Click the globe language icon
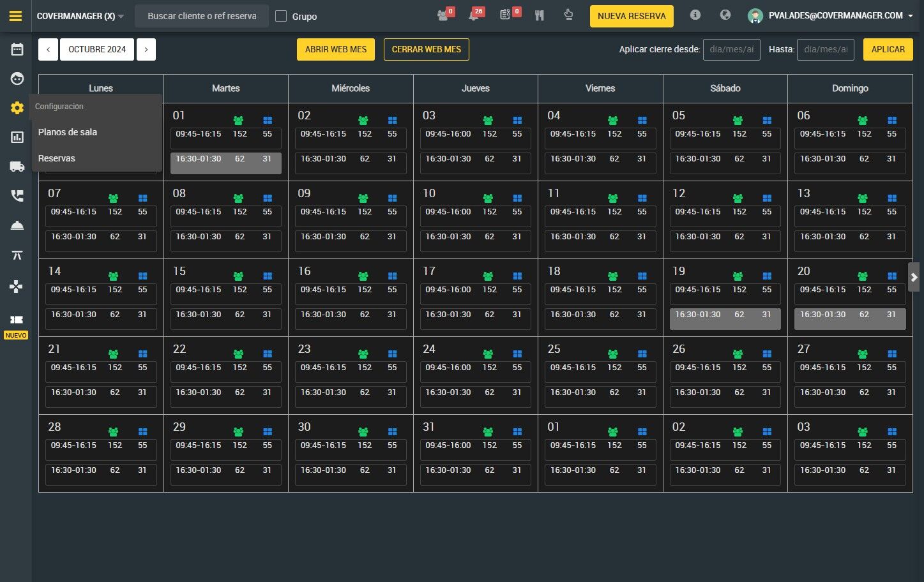924x582 pixels. point(725,15)
